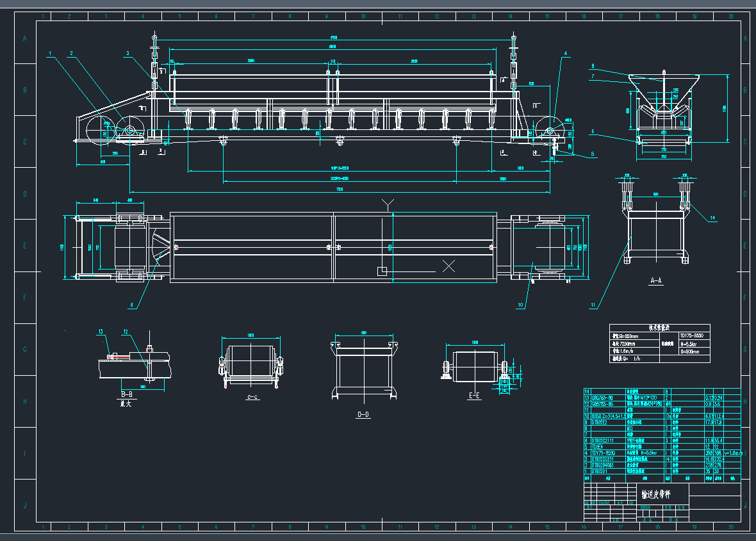
Task: Select the D-D section view label
Action: [363, 416]
